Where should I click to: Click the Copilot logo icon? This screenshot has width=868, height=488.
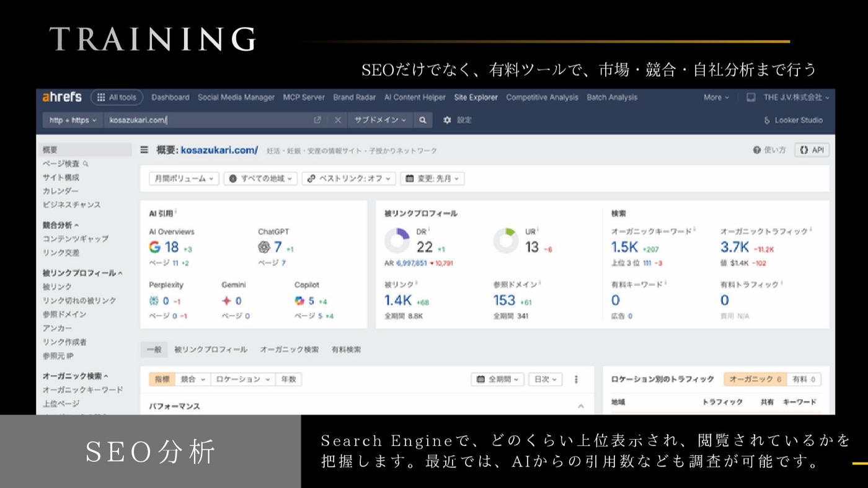tap(299, 301)
